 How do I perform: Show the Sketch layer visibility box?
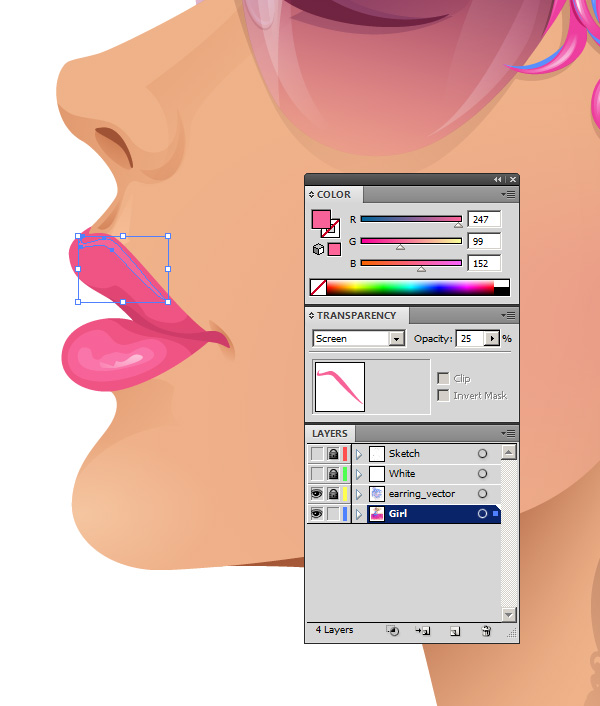[317, 454]
